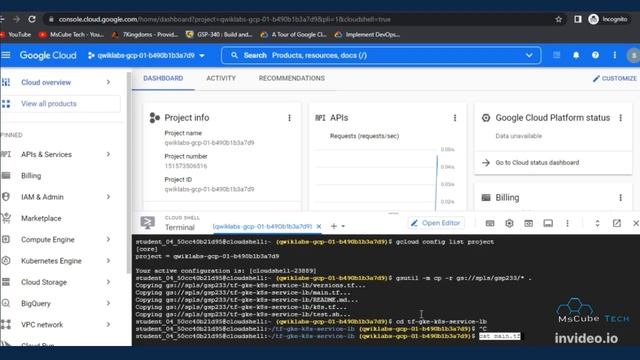Expand the BigQuery submenu
Viewport: 640px width, 360px height.
[108, 303]
